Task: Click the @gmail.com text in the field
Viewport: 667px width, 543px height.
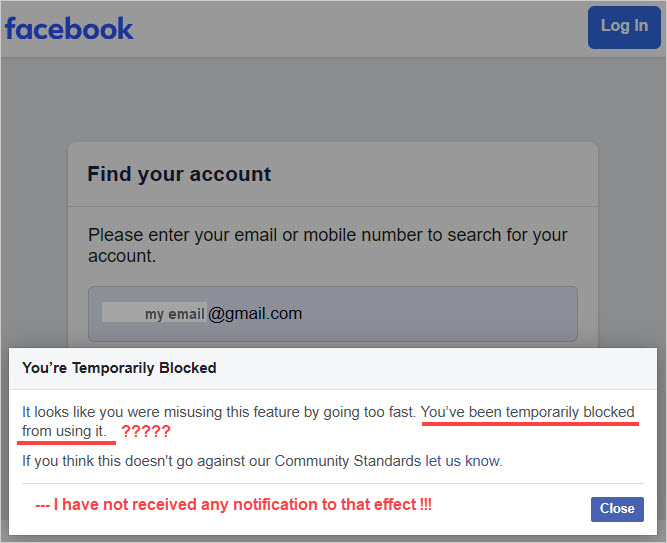Action: [255, 314]
